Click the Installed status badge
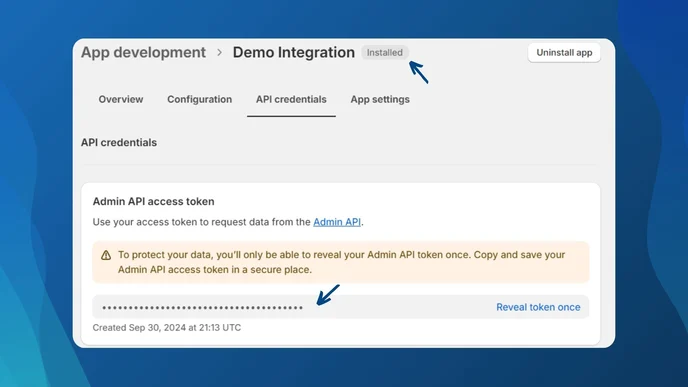688x387 pixels. pyautogui.click(x=385, y=53)
